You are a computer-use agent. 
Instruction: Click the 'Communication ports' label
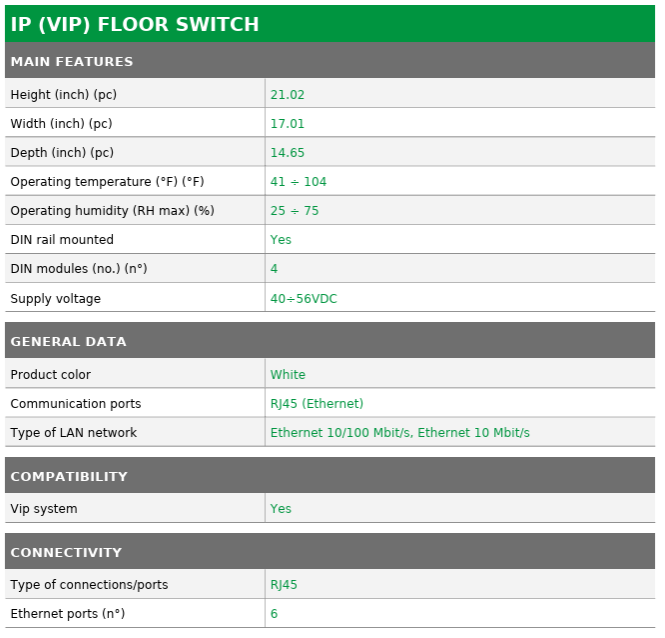point(76,403)
